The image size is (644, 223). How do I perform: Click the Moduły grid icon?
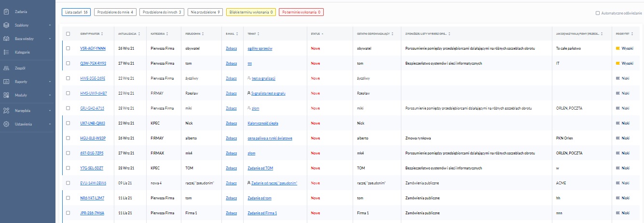point(6,96)
